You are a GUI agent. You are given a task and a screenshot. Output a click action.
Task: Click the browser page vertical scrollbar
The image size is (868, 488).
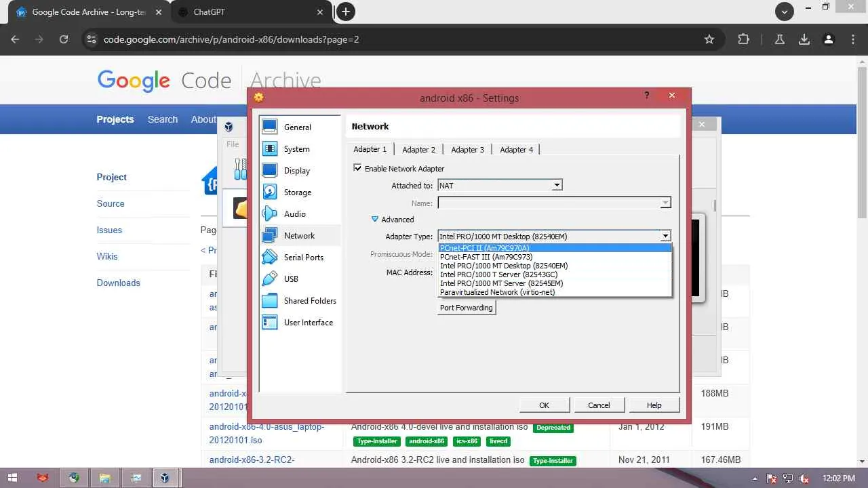[862, 142]
